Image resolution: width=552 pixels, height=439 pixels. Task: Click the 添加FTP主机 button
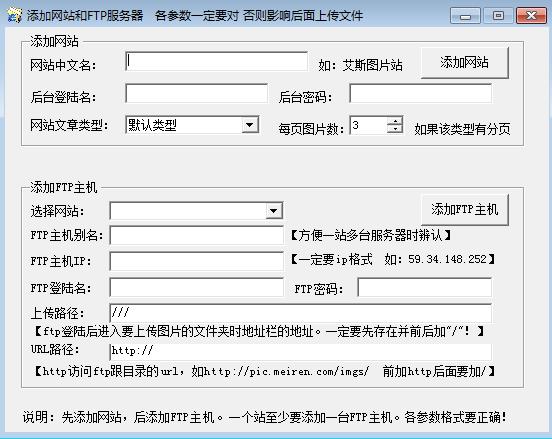[x=465, y=209]
